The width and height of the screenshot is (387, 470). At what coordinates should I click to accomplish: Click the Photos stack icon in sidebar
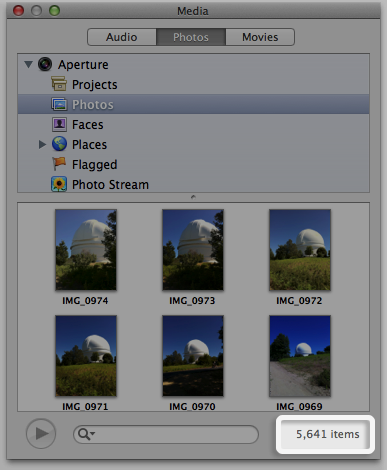59,104
